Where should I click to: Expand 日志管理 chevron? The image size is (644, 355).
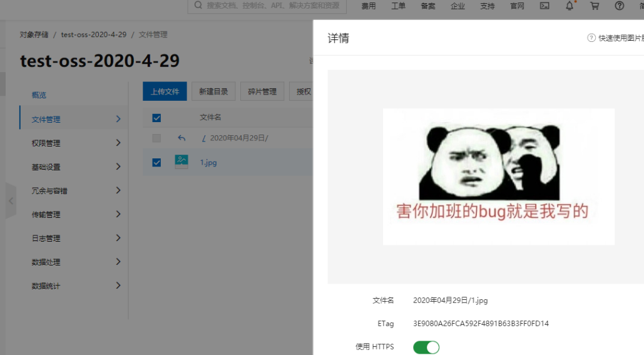coord(118,238)
